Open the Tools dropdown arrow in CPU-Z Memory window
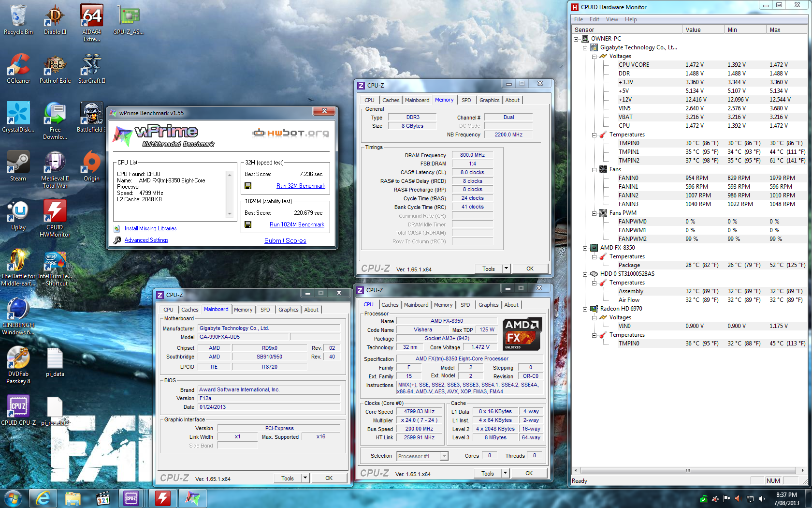Viewport: 812px width, 508px height. (x=506, y=269)
